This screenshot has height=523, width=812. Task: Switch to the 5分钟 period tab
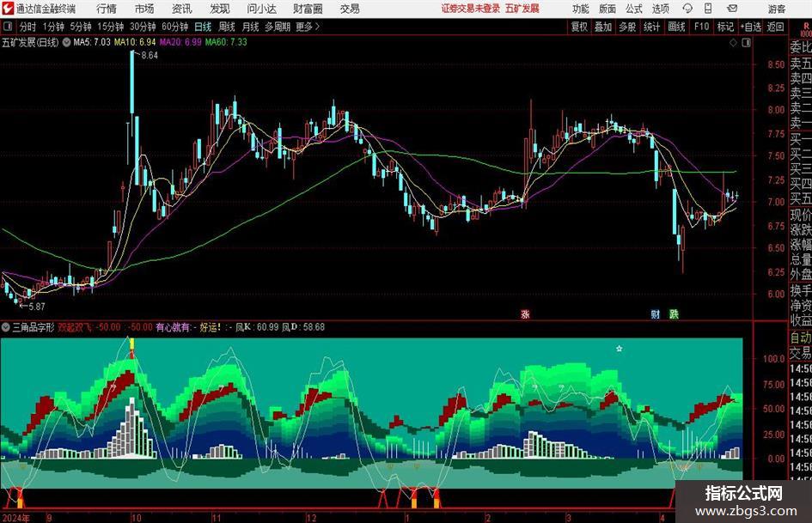click(x=81, y=27)
